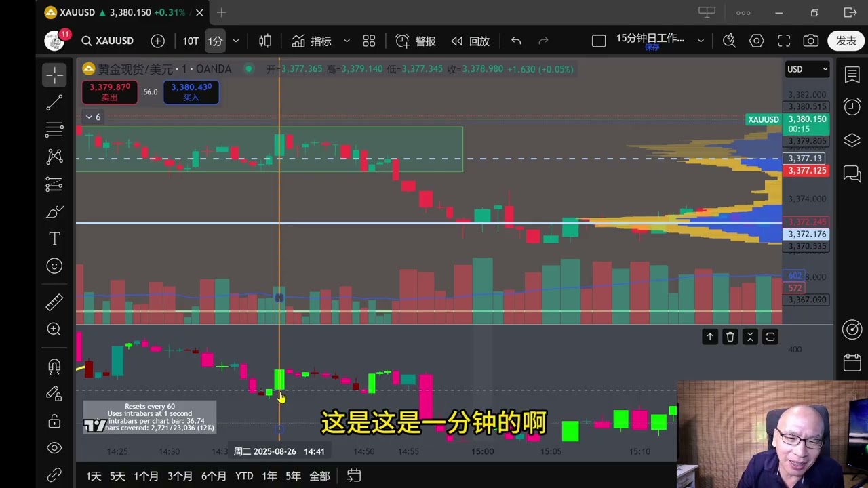Viewport: 868px width, 488px height.
Task: Select the brush drawing tool
Action: coord(54,211)
